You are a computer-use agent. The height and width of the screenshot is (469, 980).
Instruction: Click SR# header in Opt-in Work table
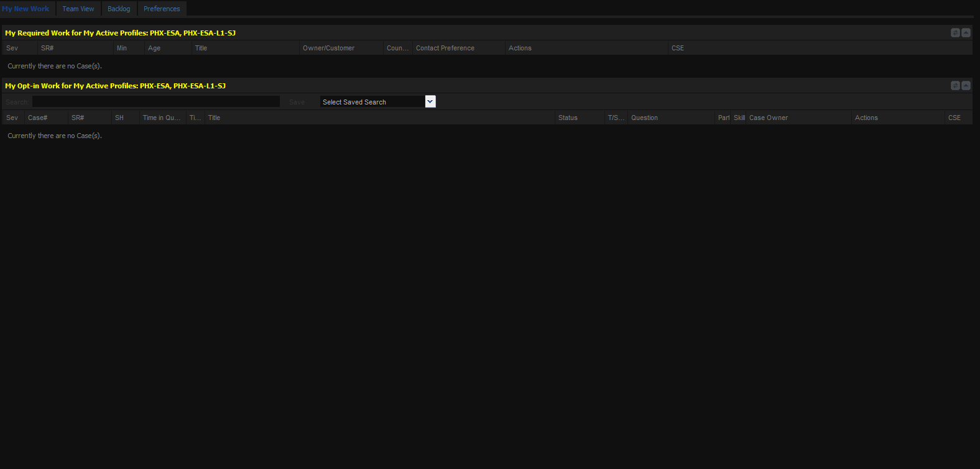pos(90,118)
